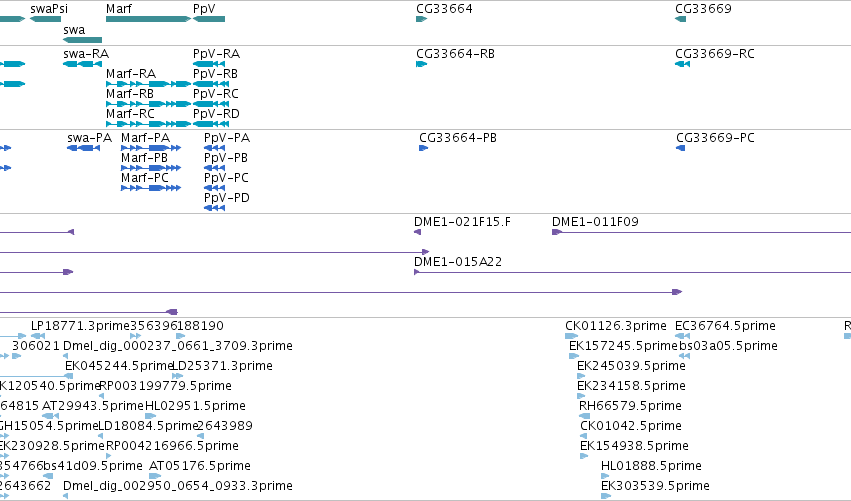
Task: Select the bs03a05.5prime EST label
Action: tap(728, 346)
